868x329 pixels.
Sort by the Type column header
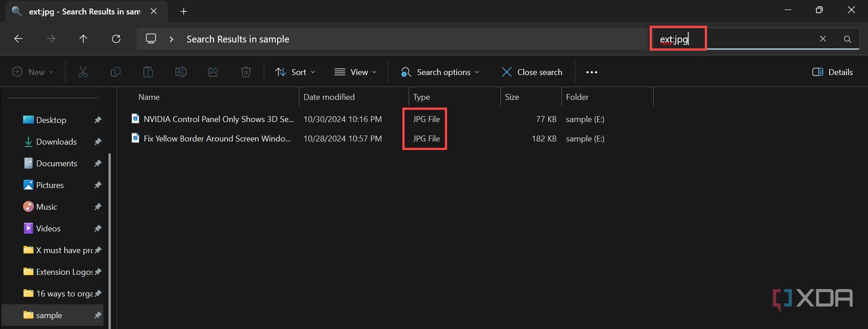tap(421, 97)
